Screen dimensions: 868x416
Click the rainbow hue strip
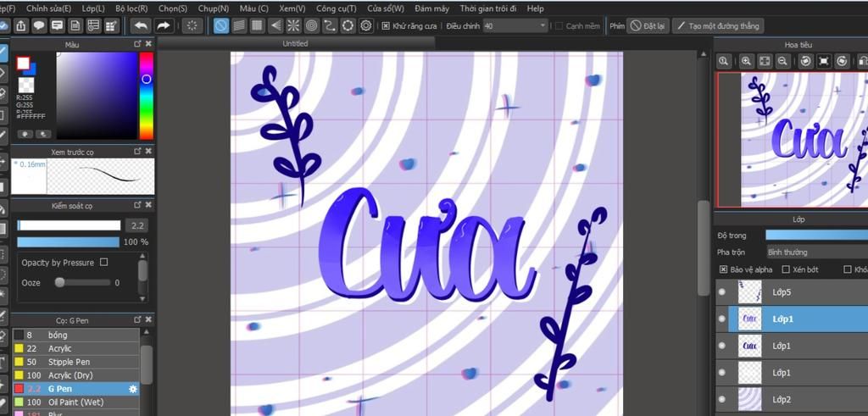coord(146,96)
